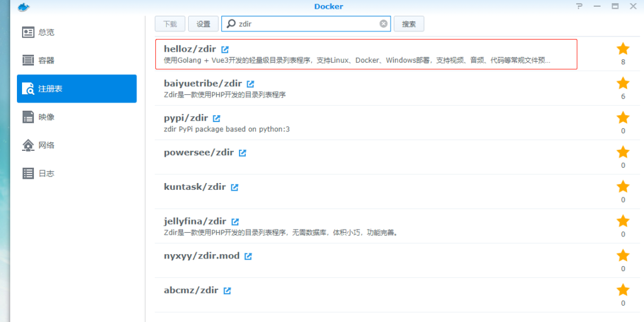Image resolution: width=644 pixels, height=322 pixels.
Task: Click the 映像 image sidebar icon
Action: click(x=28, y=117)
